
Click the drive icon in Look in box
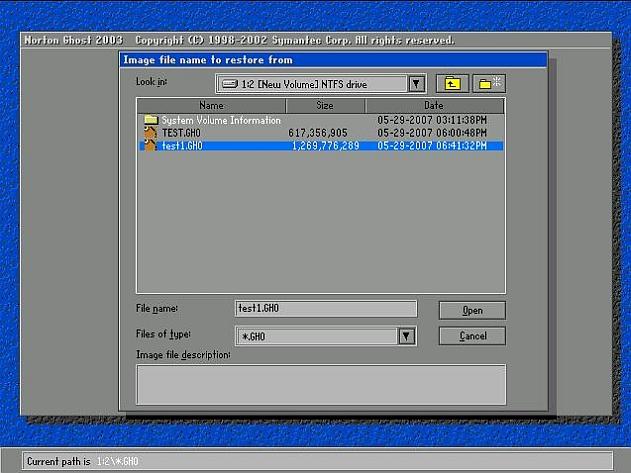[x=230, y=84]
